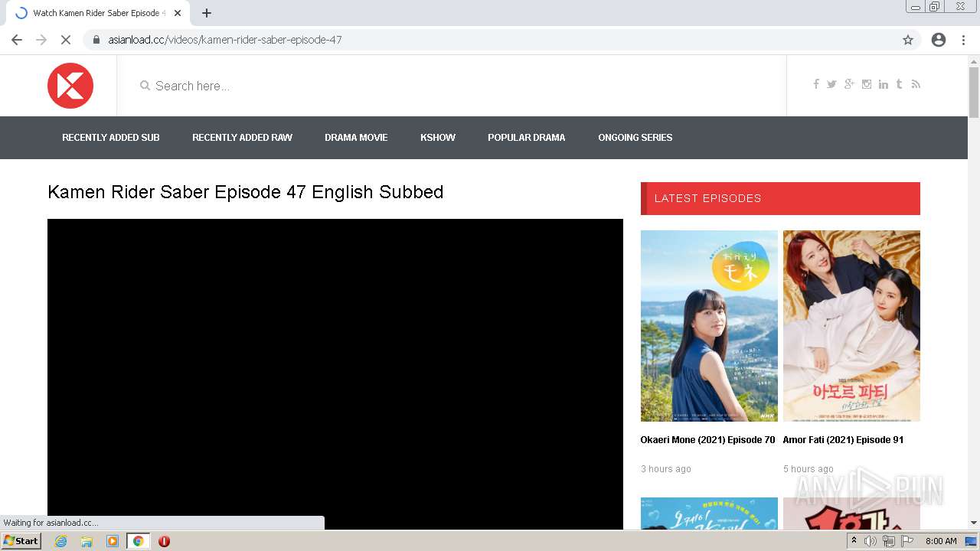Open a new browser tab
The image size is (980, 551).
tap(207, 13)
